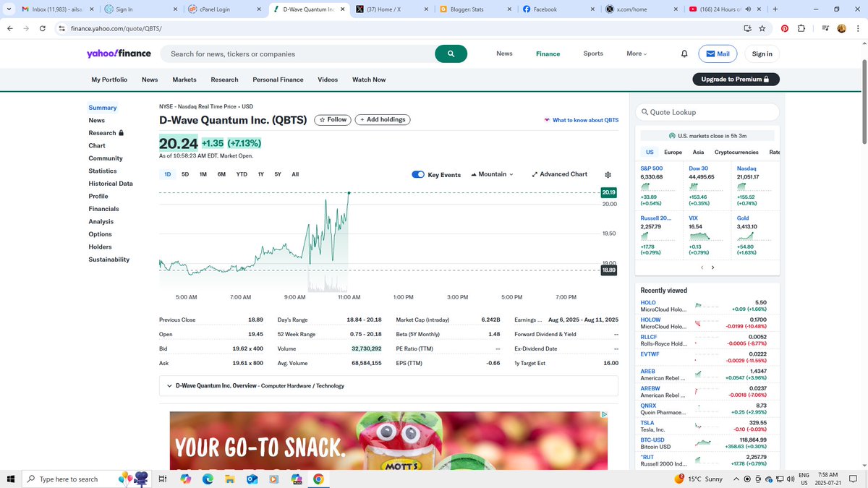Viewport: 868px width, 488px height.
Task: Expand the More menu in header
Action: pyautogui.click(x=637, y=53)
